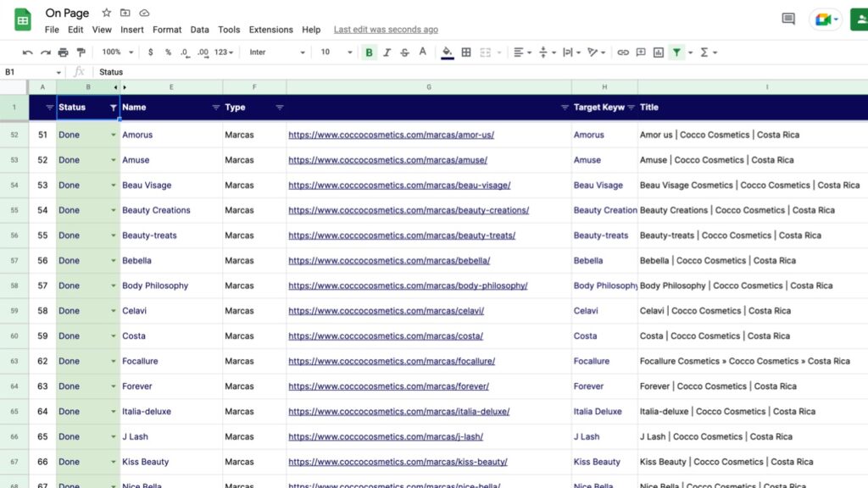Open the borders tool
The height and width of the screenshot is (488, 868).
(x=466, y=53)
